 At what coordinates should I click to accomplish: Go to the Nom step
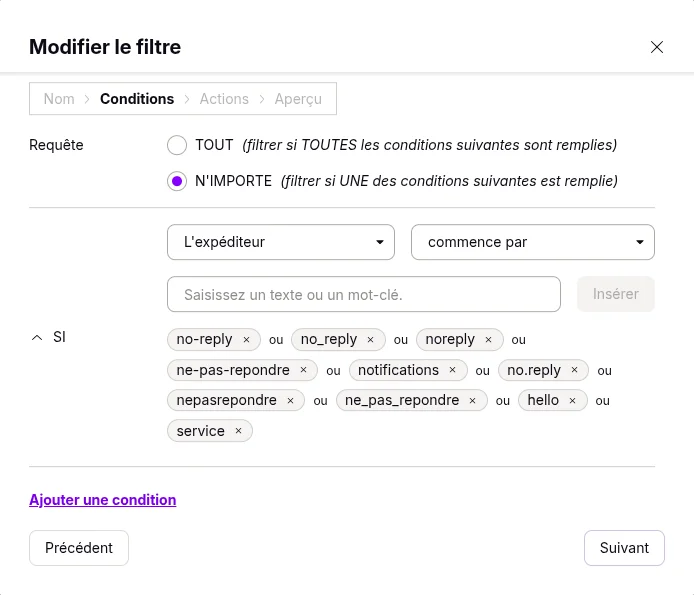pyautogui.click(x=59, y=99)
